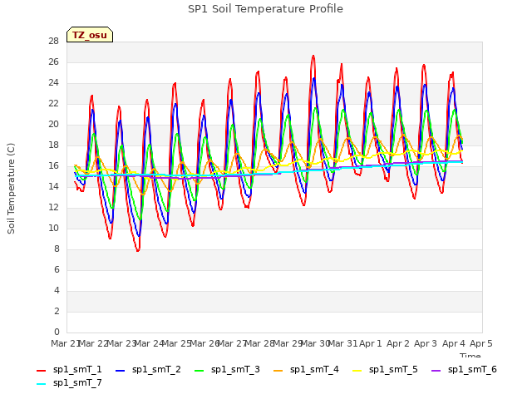Click the orange sp1_smT_4 legend swatch

[x=278, y=371]
